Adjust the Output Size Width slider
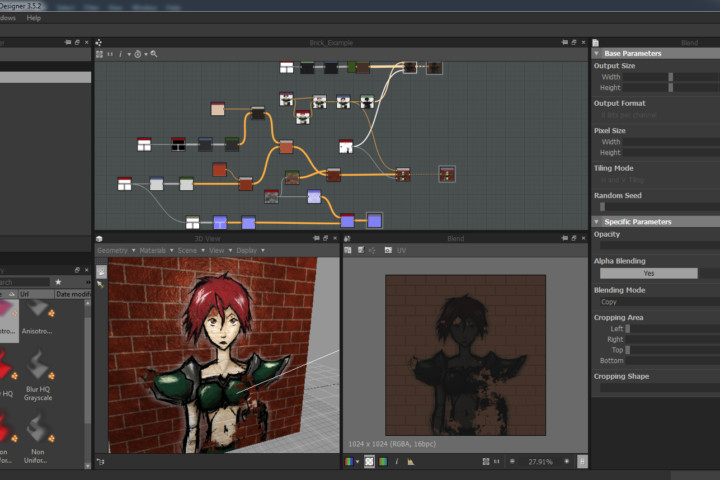The height and width of the screenshot is (480, 720). point(670,77)
